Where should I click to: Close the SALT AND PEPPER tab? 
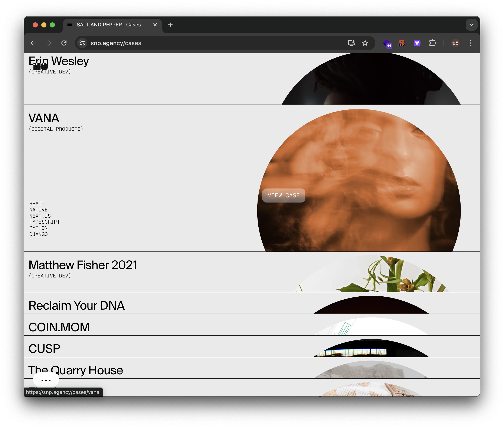(155, 25)
